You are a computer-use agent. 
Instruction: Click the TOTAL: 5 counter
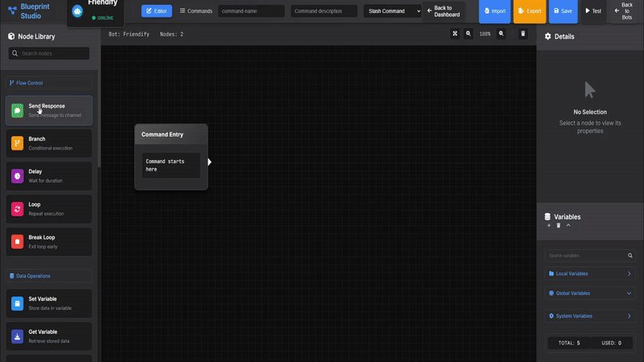569,343
